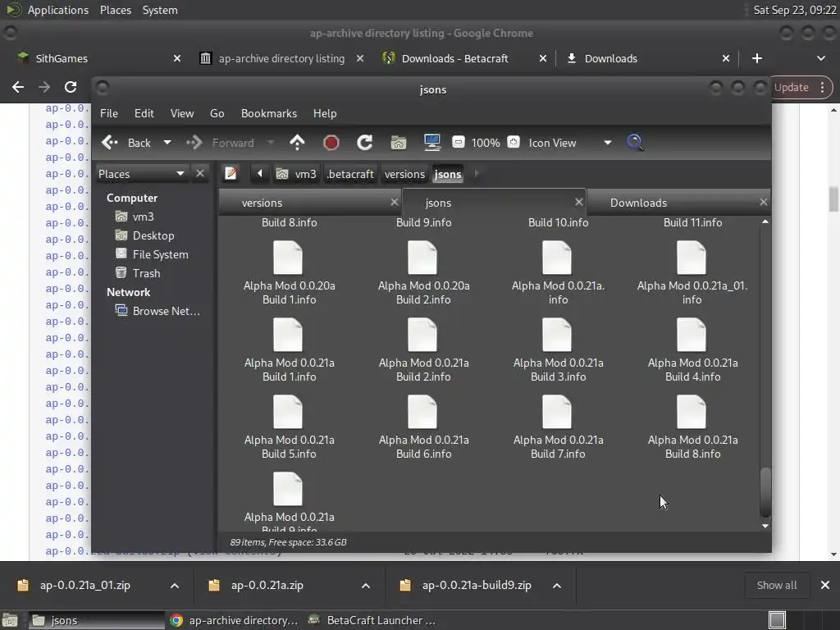Open BetaCraft Launcher from the taskbar
Screen dimensions: 840x630
click(x=373, y=620)
